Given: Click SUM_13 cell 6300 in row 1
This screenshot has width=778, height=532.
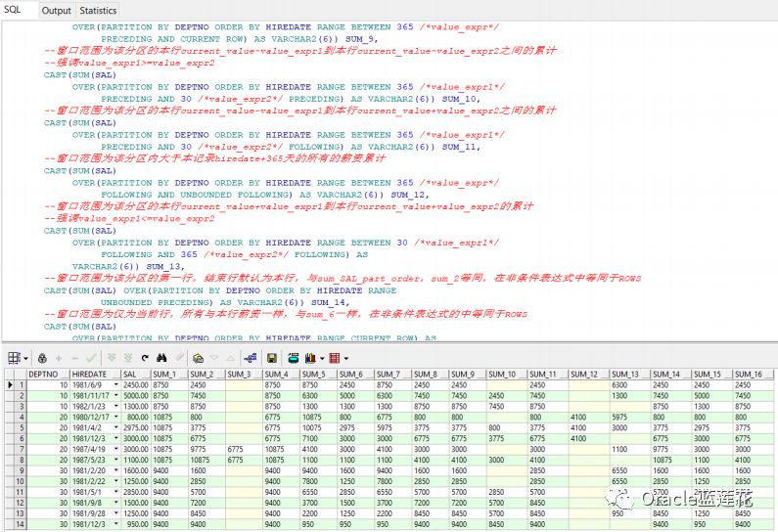Looking at the screenshot, I should click(629, 384).
